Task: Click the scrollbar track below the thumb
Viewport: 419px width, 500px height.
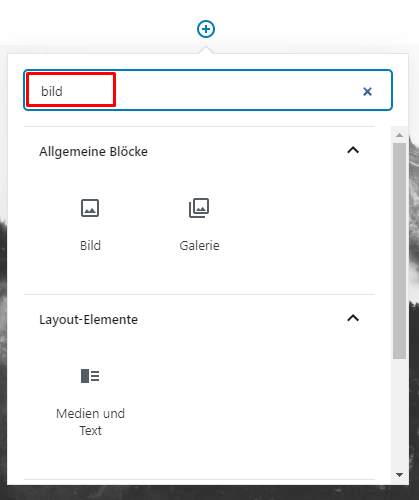Action: coord(399,413)
